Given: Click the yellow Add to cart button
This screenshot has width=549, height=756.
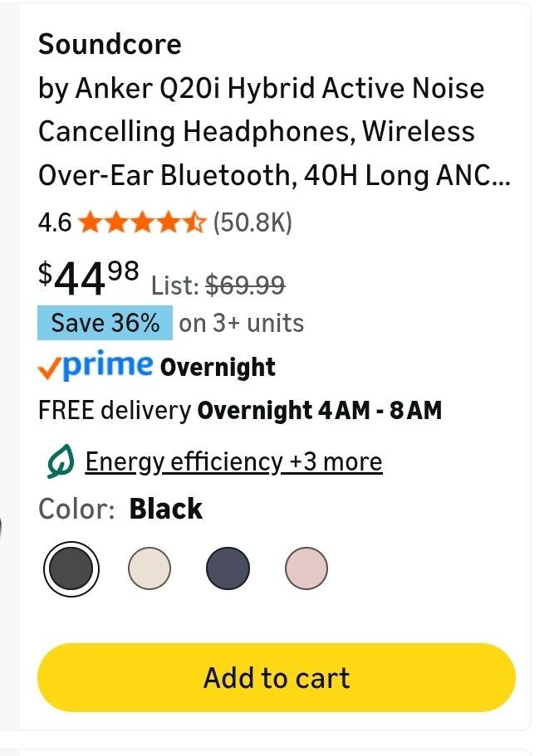Looking at the screenshot, I should (276, 677).
